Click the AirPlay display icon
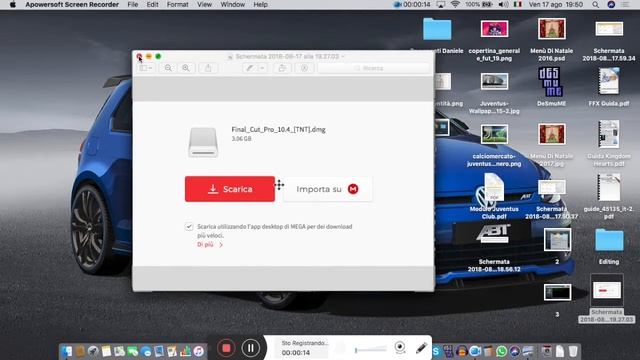 point(441,4)
